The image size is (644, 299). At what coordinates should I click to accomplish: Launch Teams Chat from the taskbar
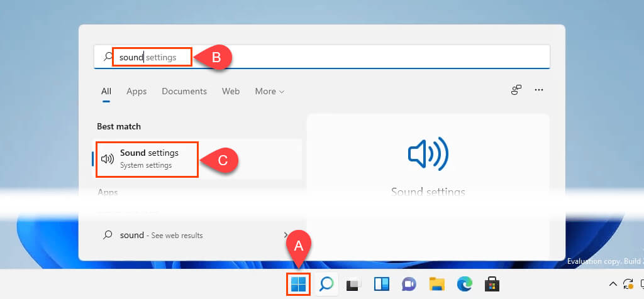409,284
